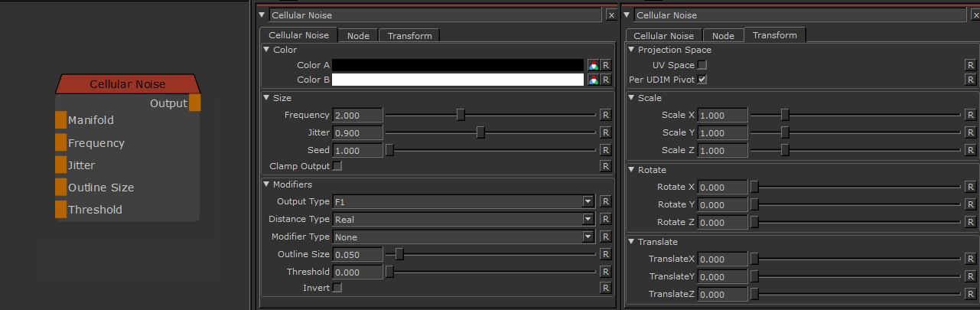Collapse the Modifiers section
Viewport: 980px width, 310px height.
click(x=266, y=184)
